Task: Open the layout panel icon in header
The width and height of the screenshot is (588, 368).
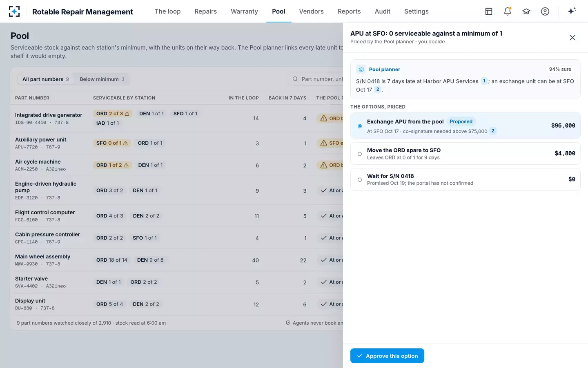Action: coord(489,11)
